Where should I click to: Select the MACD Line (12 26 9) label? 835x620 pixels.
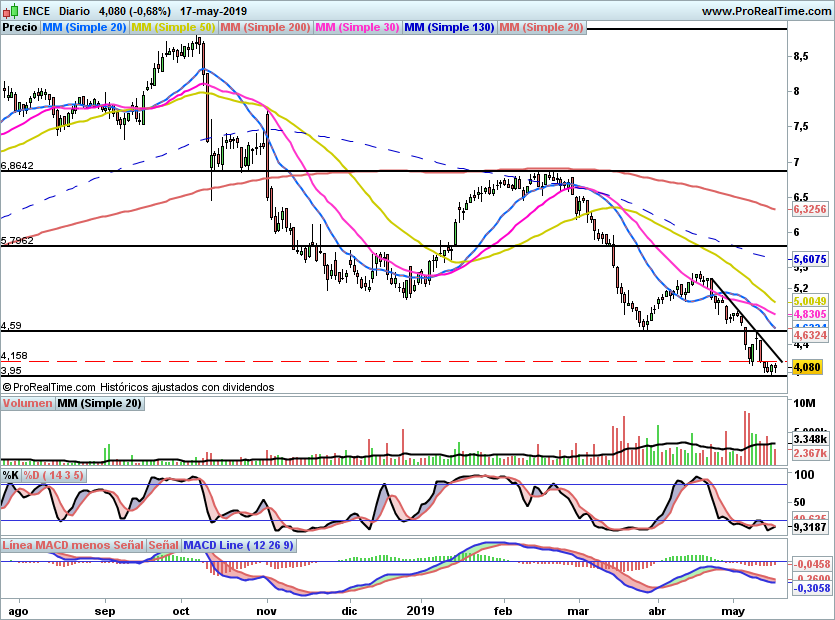(238, 545)
